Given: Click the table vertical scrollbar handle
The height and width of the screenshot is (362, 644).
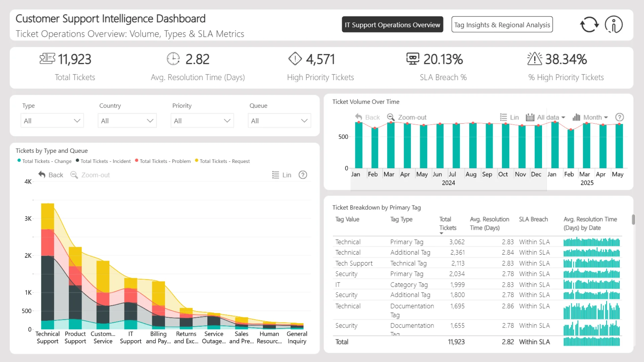Looking at the screenshot, I should [x=633, y=220].
